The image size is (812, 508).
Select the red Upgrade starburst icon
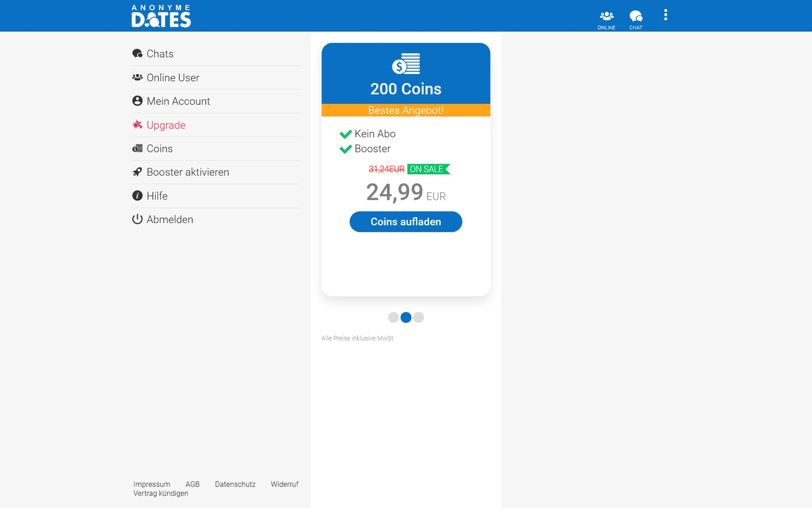point(137,124)
